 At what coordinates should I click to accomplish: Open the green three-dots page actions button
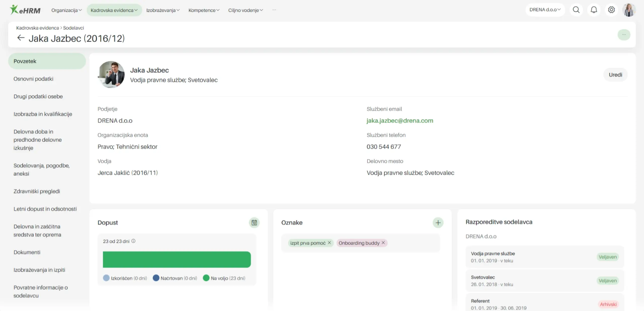point(624,35)
